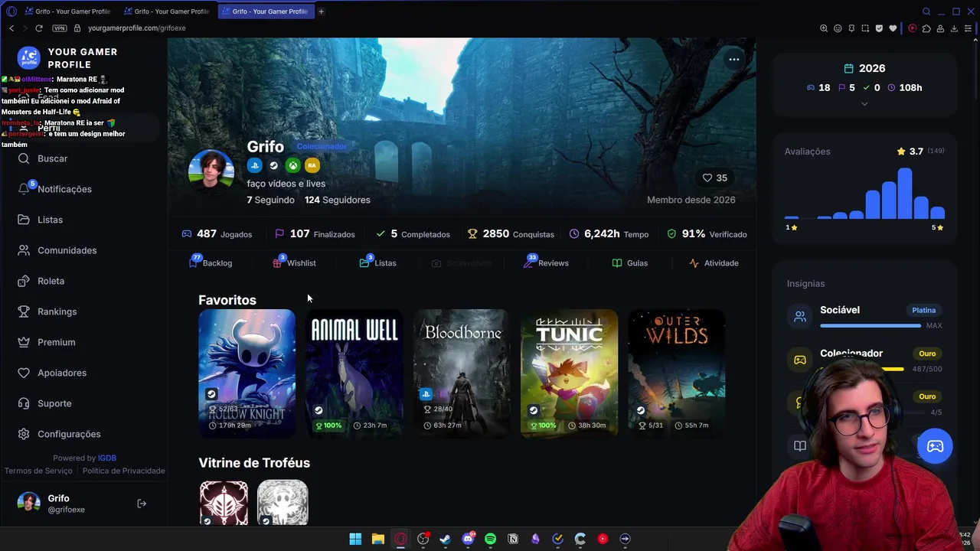The width and height of the screenshot is (980, 551).
Task: Click the second white trophy in Vitrine de Troféus
Action: tap(283, 503)
